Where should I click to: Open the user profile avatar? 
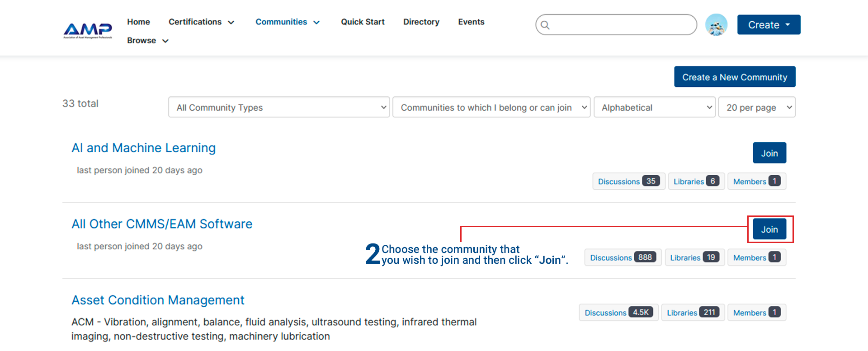click(716, 25)
